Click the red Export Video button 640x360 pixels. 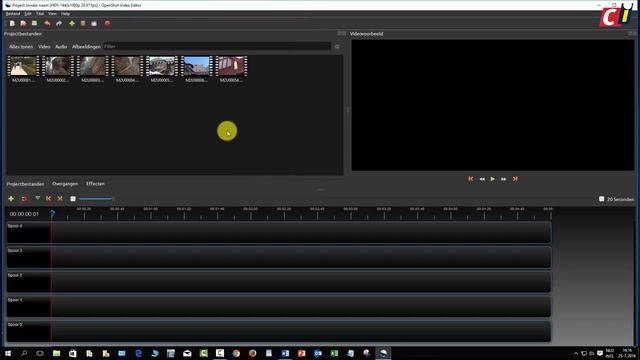[x=107, y=24]
